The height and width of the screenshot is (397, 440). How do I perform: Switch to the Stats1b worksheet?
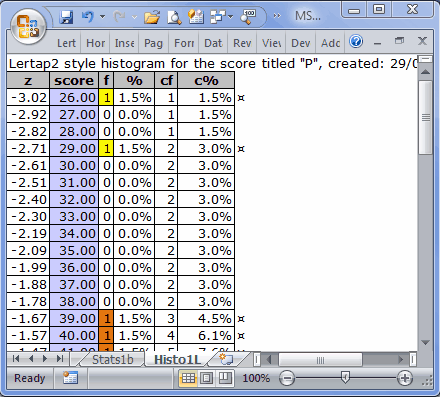[x=112, y=360]
